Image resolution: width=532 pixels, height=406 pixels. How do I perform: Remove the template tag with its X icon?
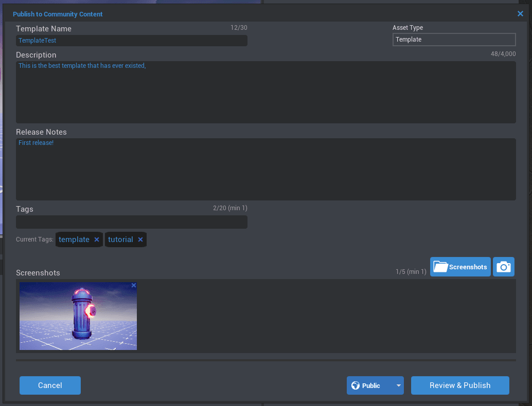[96, 239]
